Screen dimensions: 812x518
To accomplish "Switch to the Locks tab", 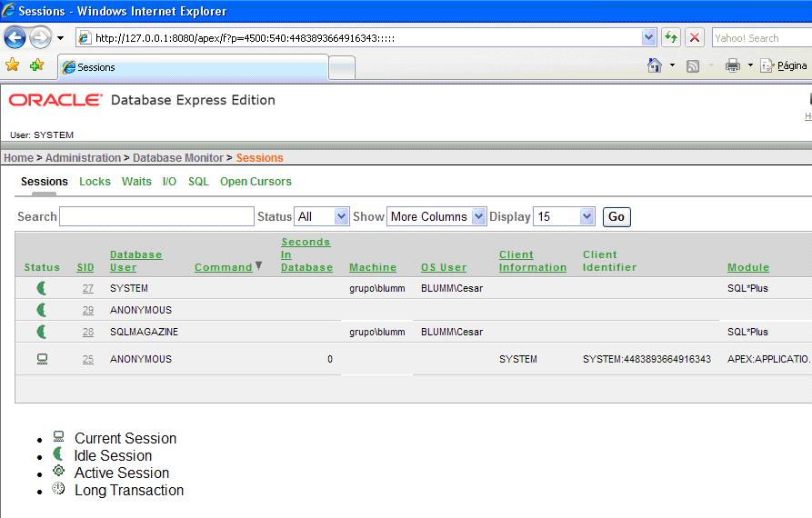I will pos(95,182).
